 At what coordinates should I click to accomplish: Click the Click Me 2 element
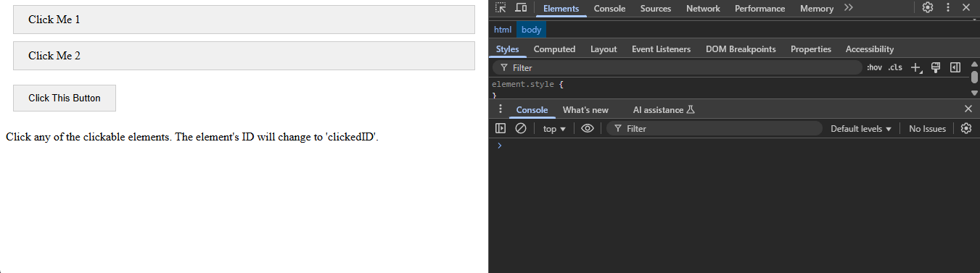(244, 56)
